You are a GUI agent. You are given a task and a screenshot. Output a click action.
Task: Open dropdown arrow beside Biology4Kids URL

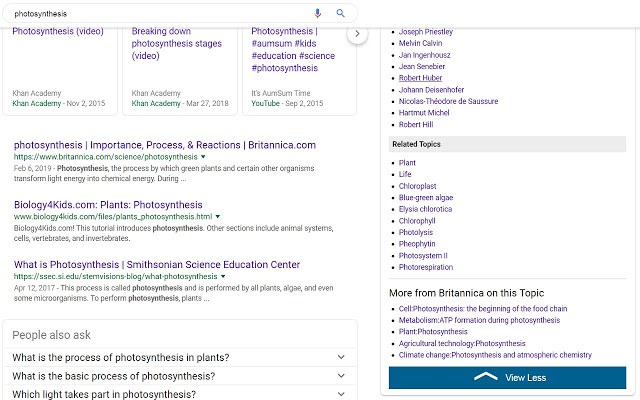(x=219, y=216)
